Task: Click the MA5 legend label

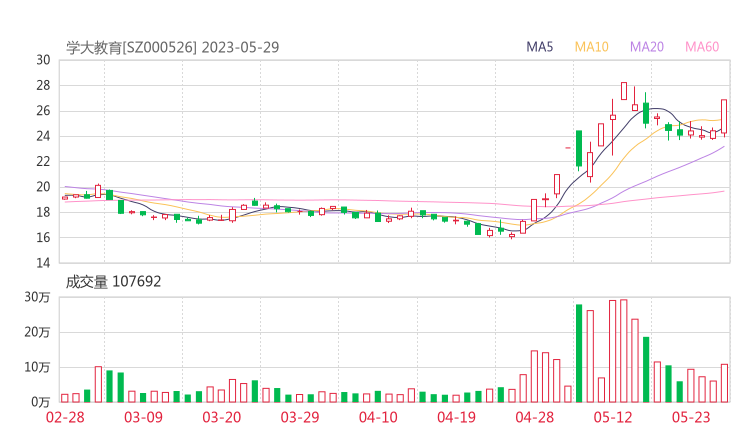Action: [x=539, y=47]
